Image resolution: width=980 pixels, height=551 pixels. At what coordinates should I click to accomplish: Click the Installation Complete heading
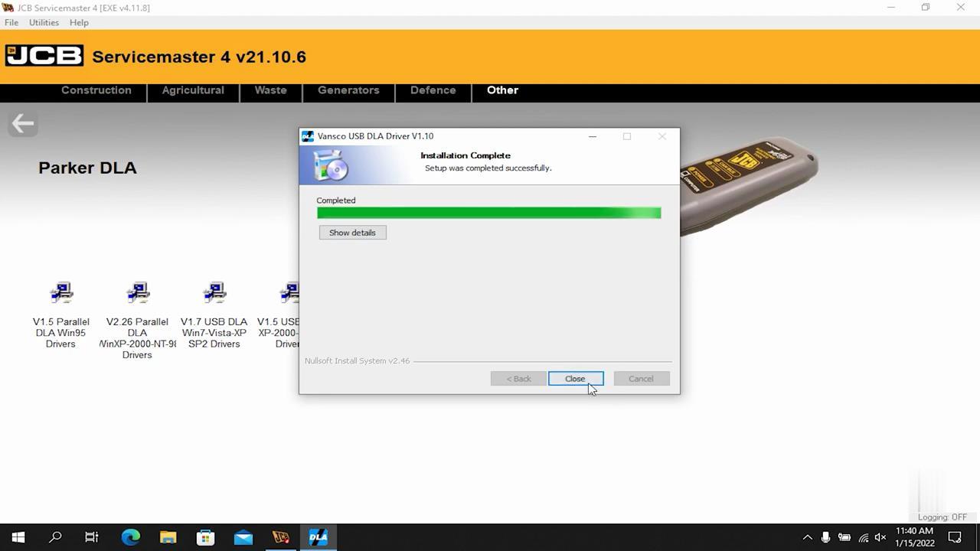[465, 155]
